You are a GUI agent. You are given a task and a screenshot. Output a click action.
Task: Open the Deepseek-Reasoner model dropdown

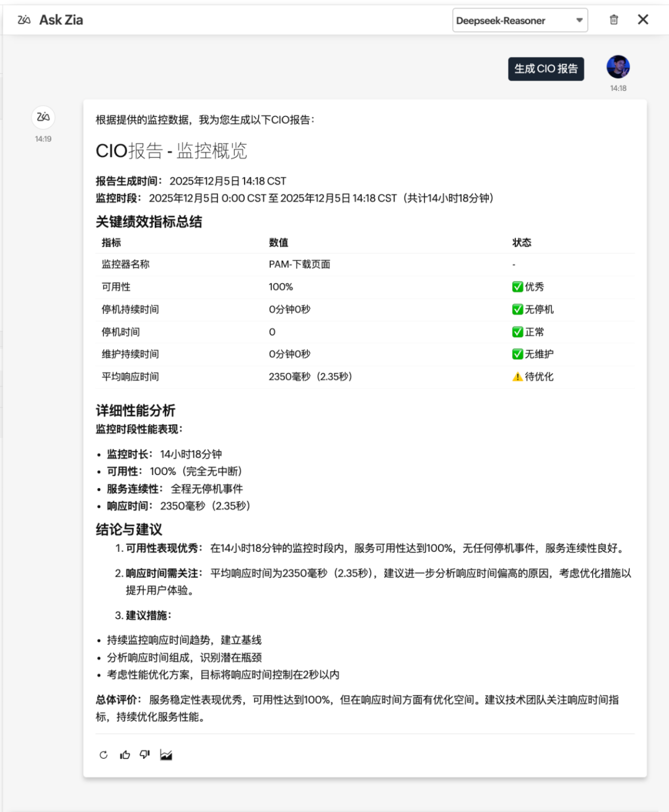point(519,20)
